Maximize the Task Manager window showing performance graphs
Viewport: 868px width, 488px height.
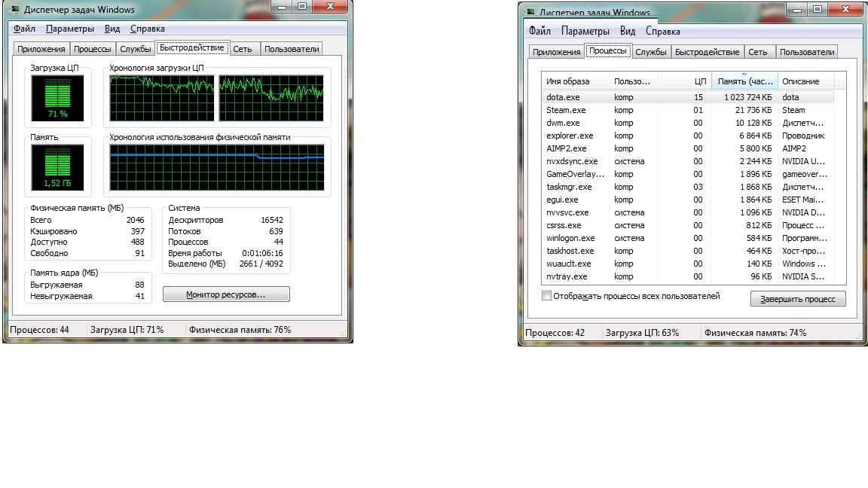click(x=303, y=7)
